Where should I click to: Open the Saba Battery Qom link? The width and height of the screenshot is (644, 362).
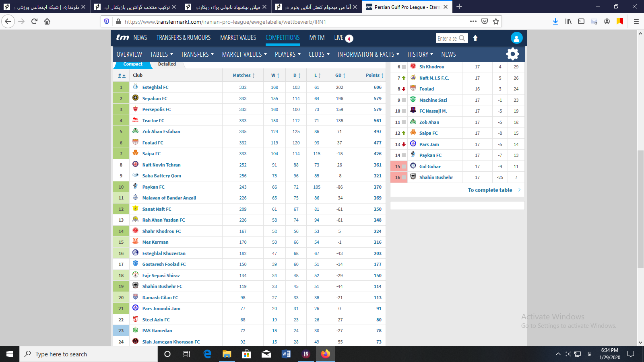tap(161, 176)
